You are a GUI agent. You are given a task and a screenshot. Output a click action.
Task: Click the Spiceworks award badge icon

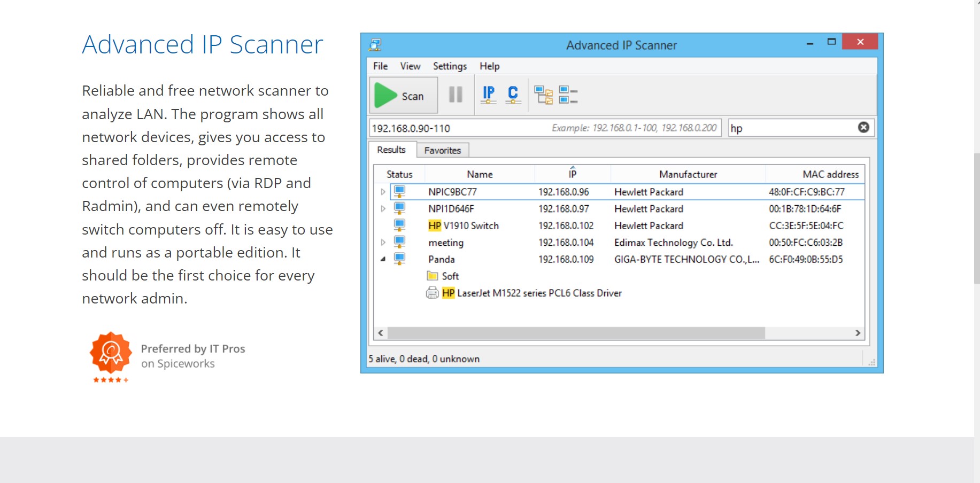click(111, 353)
